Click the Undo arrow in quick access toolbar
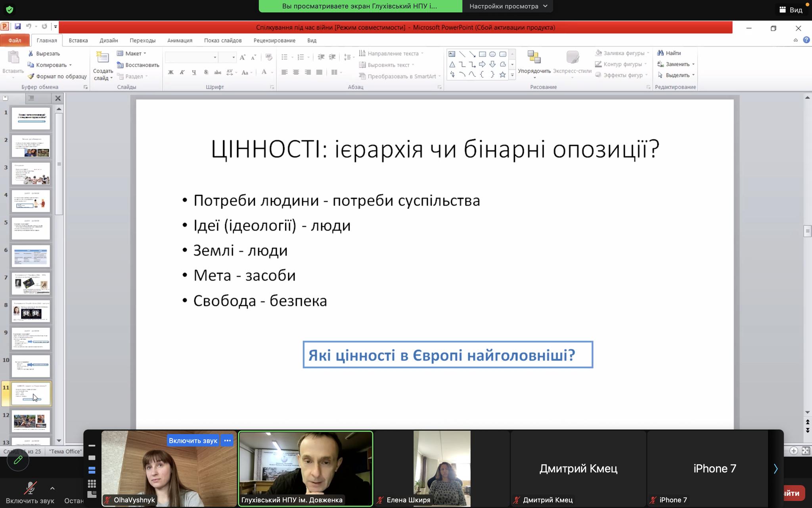812x508 pixels. (29, 27)
